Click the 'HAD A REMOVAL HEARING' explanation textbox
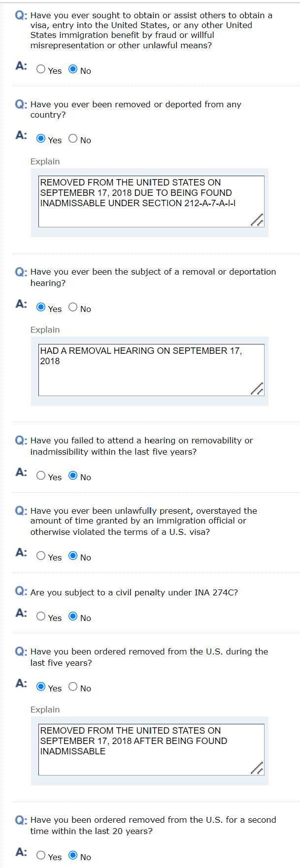The height and width of the screenshot is (868, 300). [x=151, y=370]
